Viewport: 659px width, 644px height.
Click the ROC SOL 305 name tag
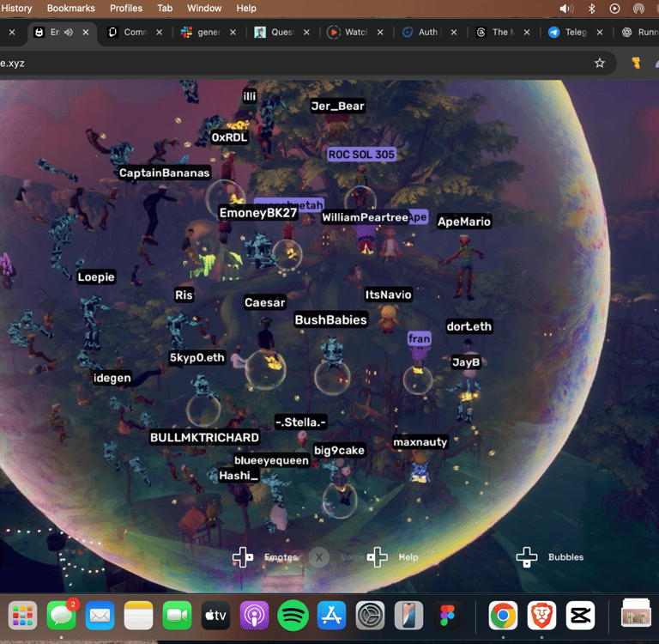click(361, 155)
